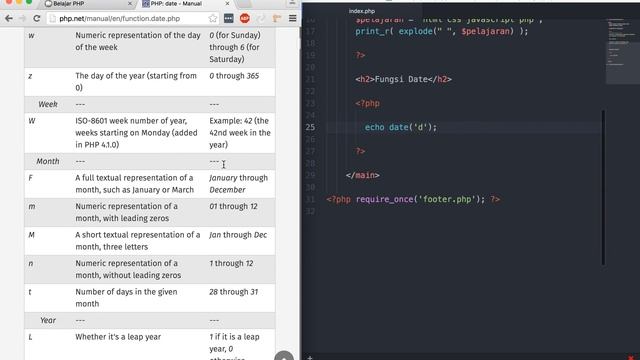Click the editor vertical scrollbar
Screen dimensions: 640x360
pos(603,188)
